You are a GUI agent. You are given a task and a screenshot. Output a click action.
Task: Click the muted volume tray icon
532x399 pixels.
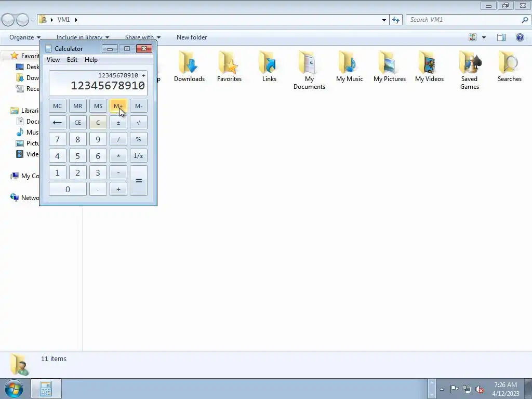click(x=480, y=390)
